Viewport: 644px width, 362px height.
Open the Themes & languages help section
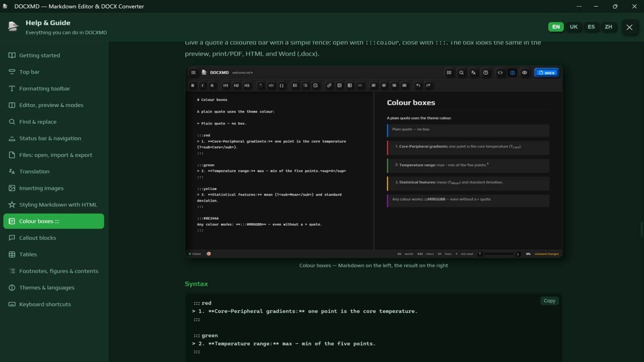[53, 287]
